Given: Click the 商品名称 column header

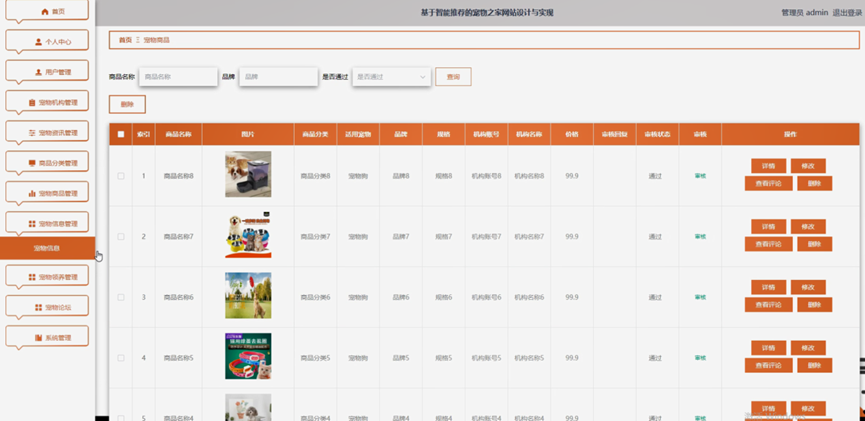Looking at the screenshot, I should (x=178, y=134).
